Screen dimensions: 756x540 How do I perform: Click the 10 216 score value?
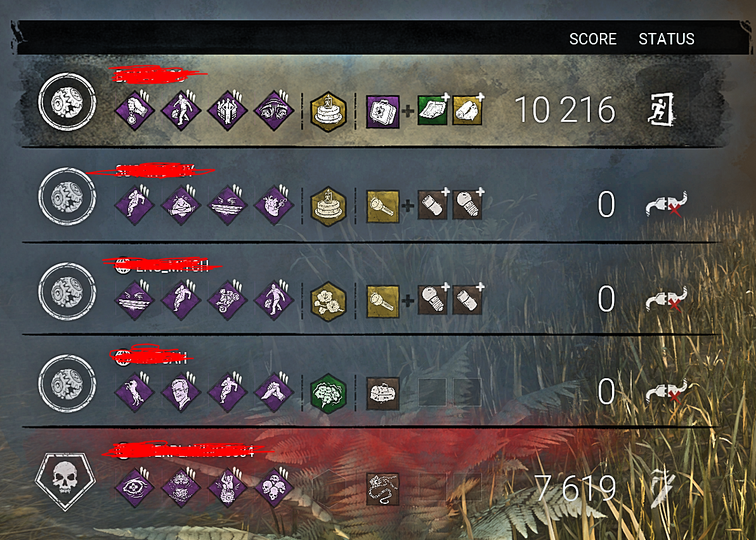tap(564, 110)
